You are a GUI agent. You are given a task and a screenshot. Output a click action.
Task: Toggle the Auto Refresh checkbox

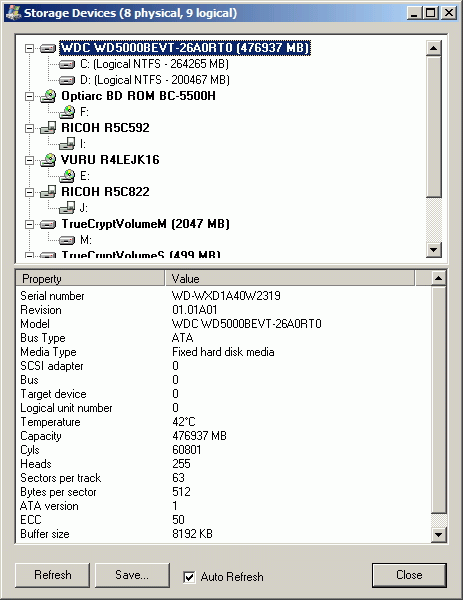click(189, 577)
